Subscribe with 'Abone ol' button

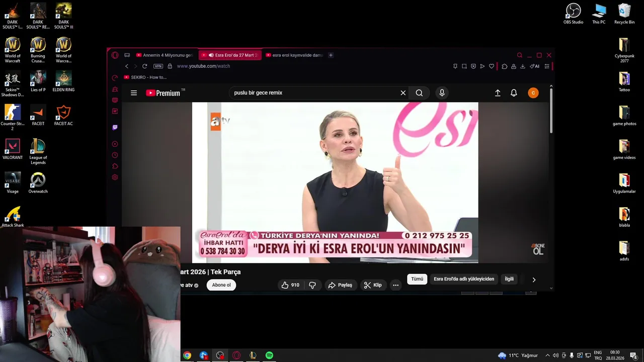tap(221, 285)
